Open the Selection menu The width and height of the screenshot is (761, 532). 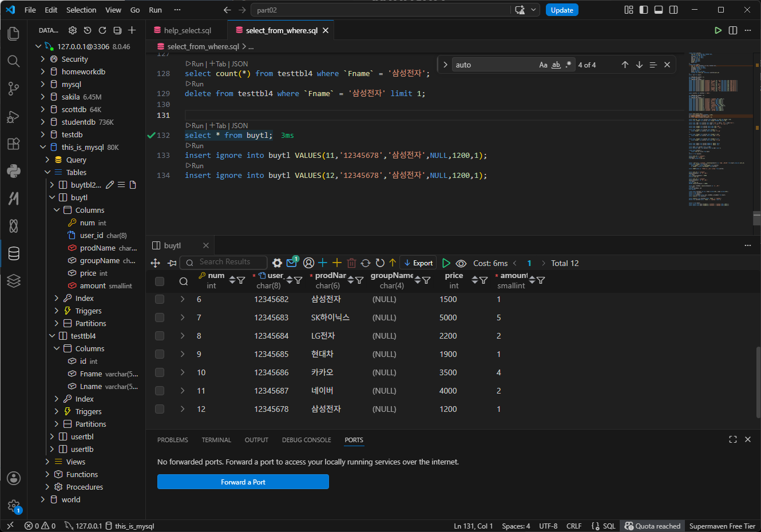click(81, 10)
